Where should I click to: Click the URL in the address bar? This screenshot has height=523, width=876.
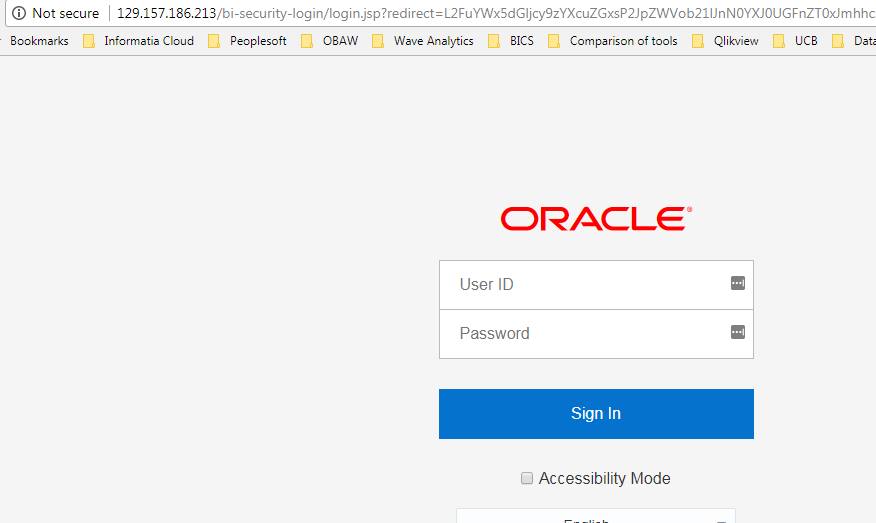490,13
